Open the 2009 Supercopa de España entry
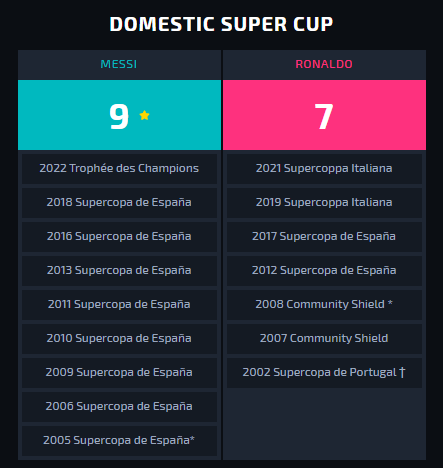This screenshot has width=443, height=468. click(119, 373)
